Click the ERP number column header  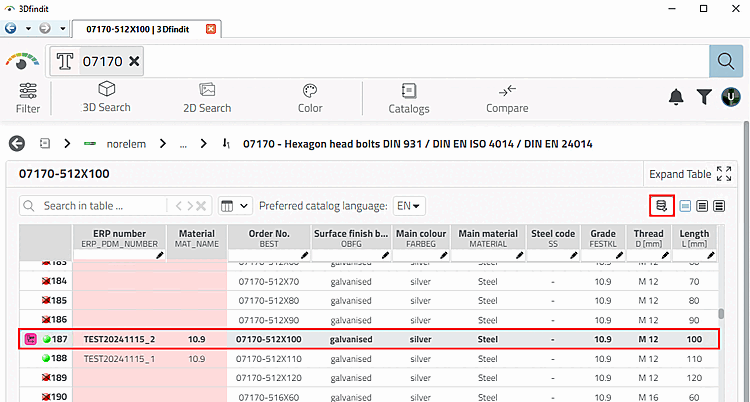pos(119,238)
